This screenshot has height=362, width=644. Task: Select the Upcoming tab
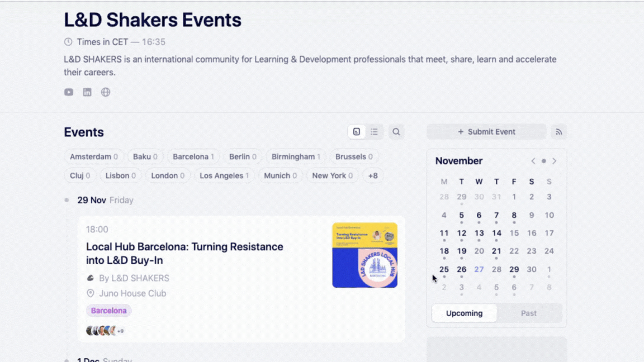pos(464,313)
